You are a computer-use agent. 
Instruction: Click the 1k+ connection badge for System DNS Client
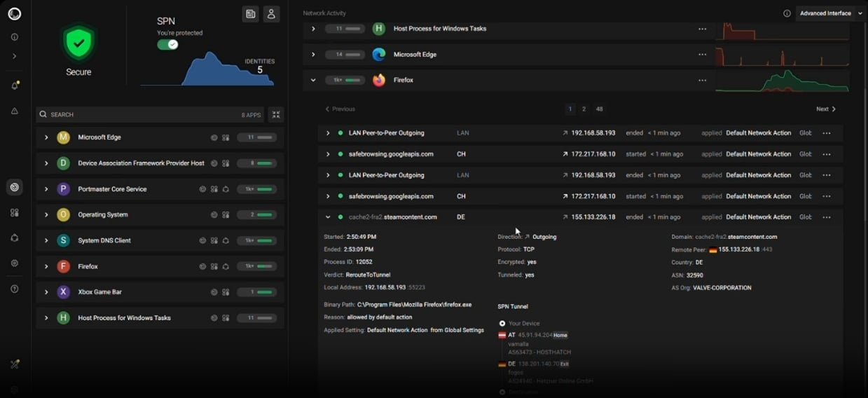click(257, 240)
